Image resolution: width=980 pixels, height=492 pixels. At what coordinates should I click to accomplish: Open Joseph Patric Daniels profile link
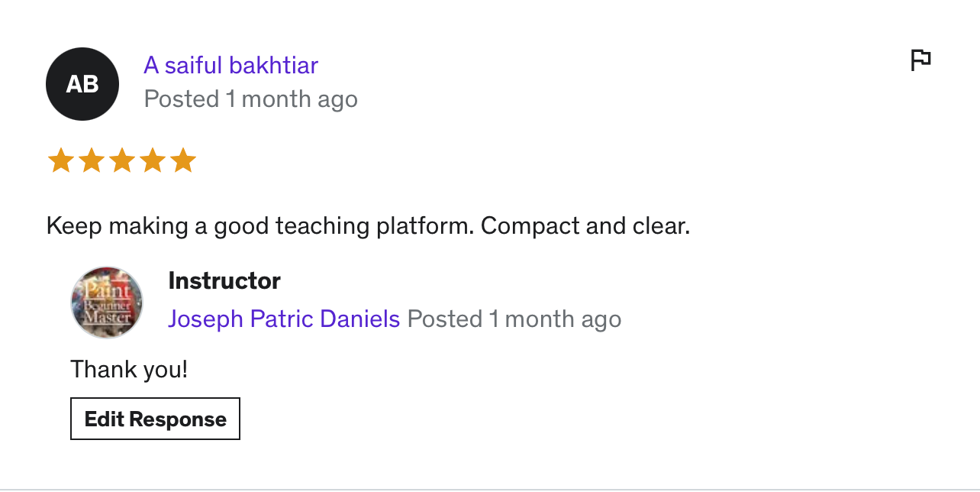(x=284, y=319)
